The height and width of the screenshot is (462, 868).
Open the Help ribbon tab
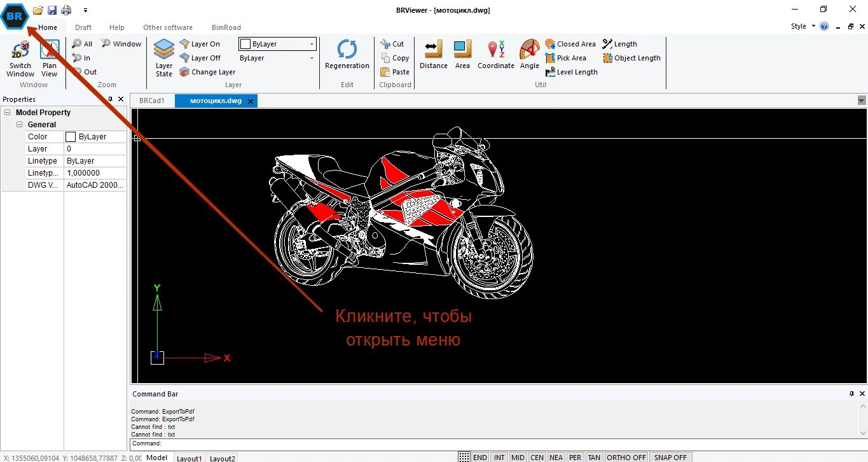point(117,27)
